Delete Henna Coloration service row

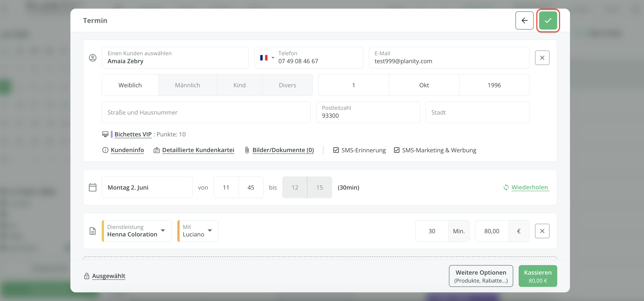pos(542,231)
